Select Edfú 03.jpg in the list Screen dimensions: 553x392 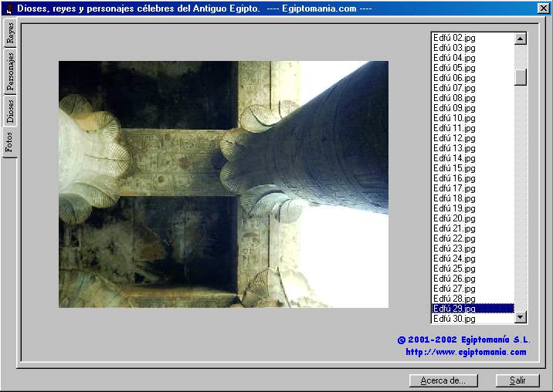[473, 47]
